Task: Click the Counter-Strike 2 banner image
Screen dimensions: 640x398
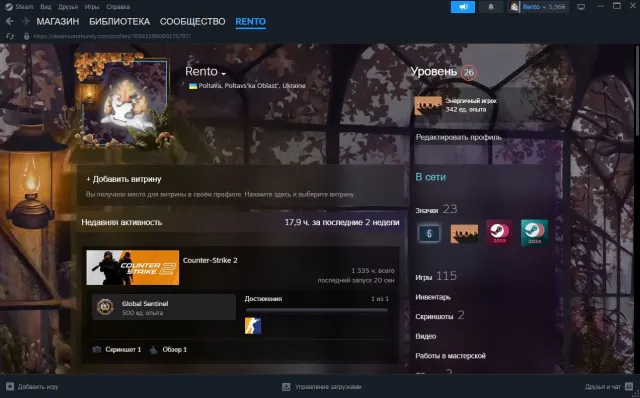Action: click(133, 267)
